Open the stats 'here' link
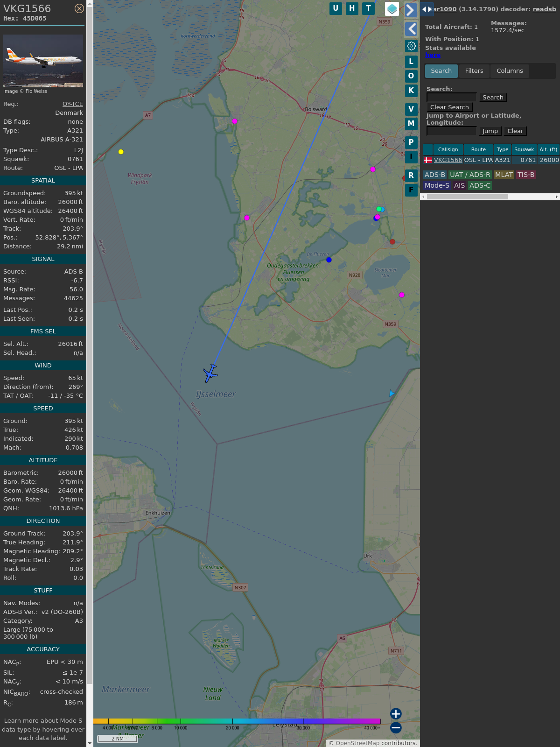 click(433, 55)
